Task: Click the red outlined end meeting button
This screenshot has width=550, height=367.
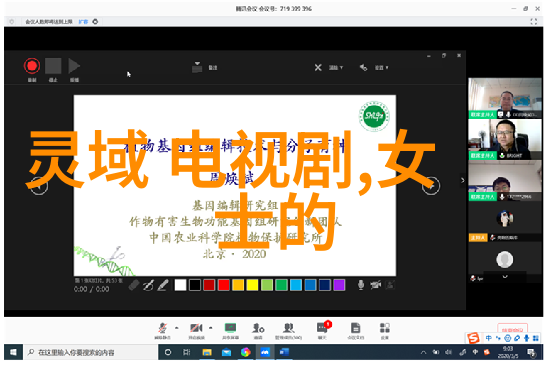Action: 512,329
